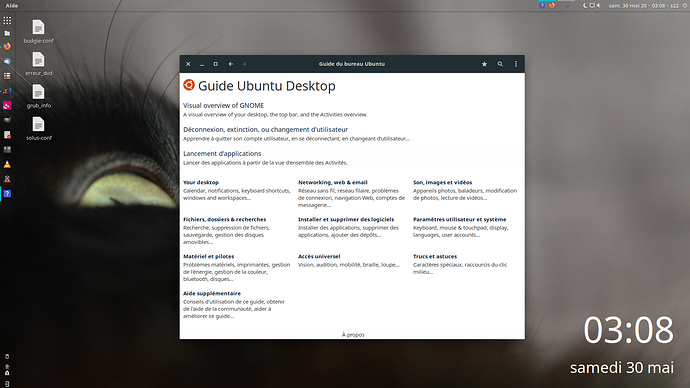
Task: Click the 'samedi 30 mai' desktop date text
Action: point(622,368)
